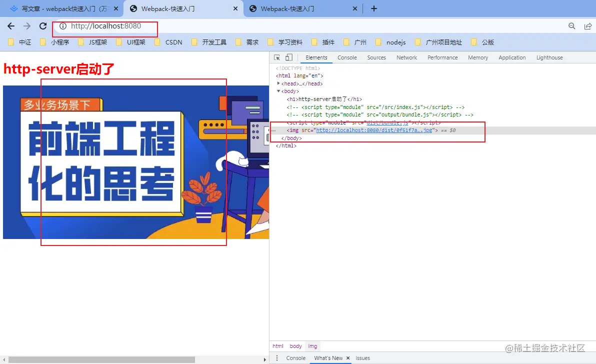The height and width of the screenshot is (364, 596).
Task: Open the 公版 bookmark folder
Action: coord(482,42)
